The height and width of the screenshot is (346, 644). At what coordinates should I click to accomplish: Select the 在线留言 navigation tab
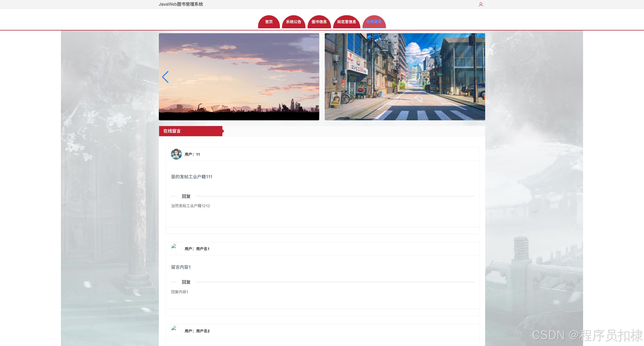coord(374,22)
